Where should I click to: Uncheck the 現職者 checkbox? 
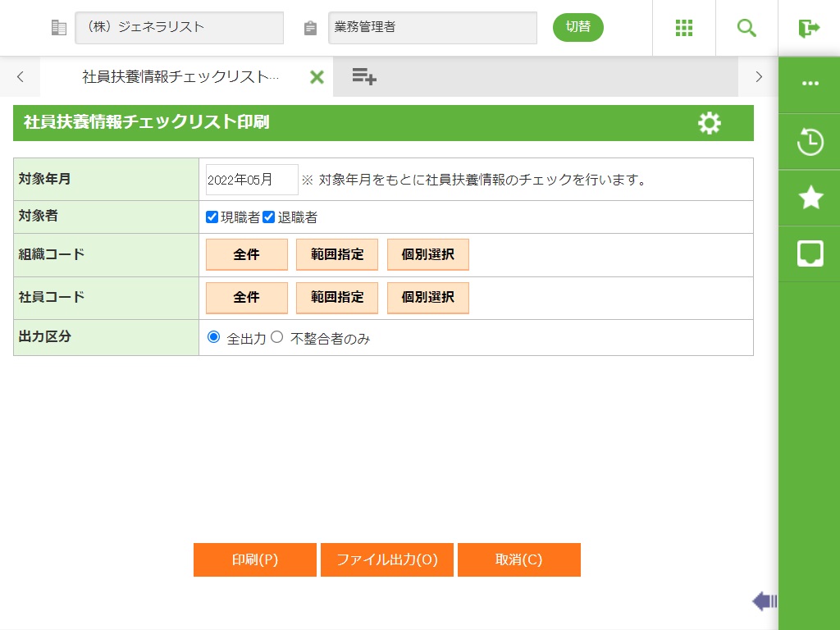[212, 217]
